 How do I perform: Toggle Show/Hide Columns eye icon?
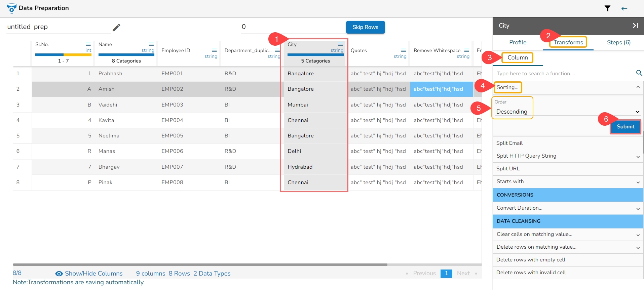[59, 274]
